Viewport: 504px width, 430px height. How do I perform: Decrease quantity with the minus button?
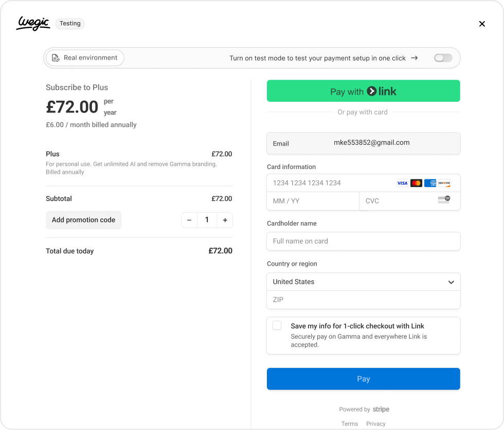pyautogui.click(x=189, y=220)
